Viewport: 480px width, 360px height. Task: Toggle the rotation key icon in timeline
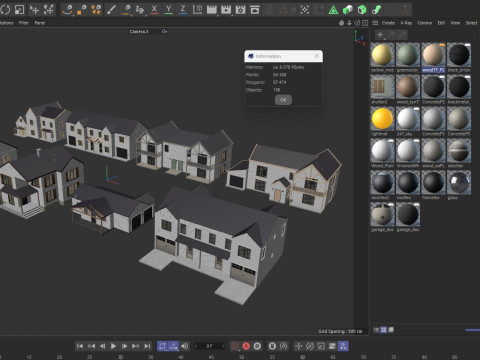coord(310,346)
